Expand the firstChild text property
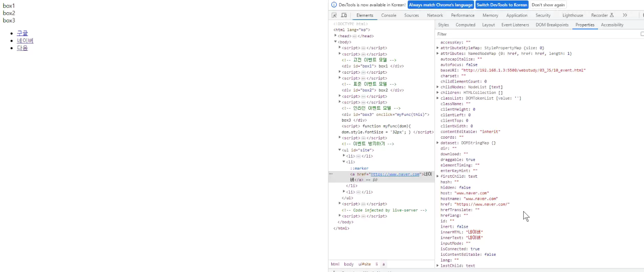 438,176
